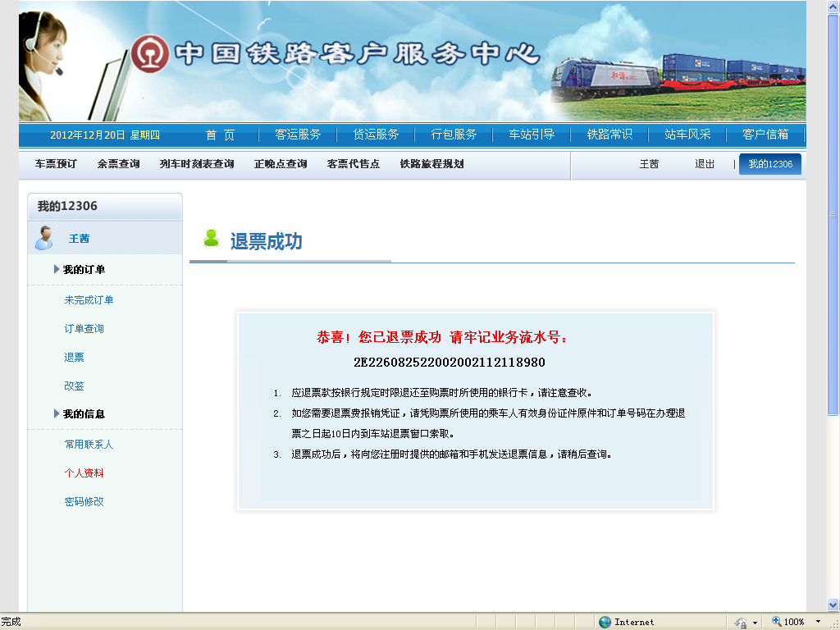
Task: Open 个人资料 in the sidebar
Action: pyautogui.click(x=84, y=473)
